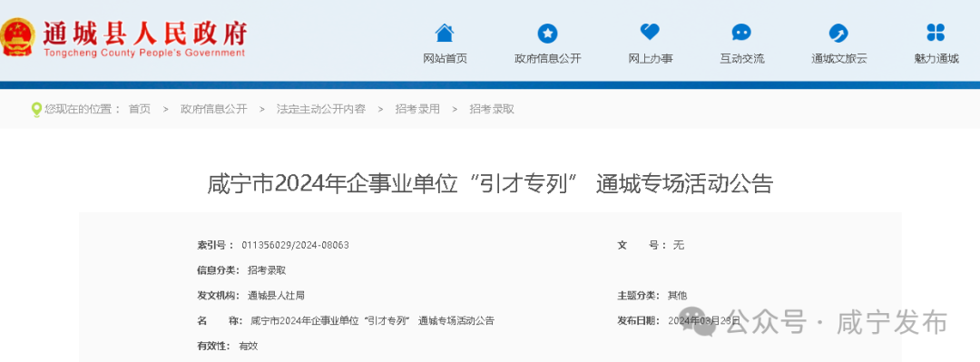Viewport: 980px width, 362px height.
Task: Click the star icon above 政府信息公开
Action: (547, 33)
